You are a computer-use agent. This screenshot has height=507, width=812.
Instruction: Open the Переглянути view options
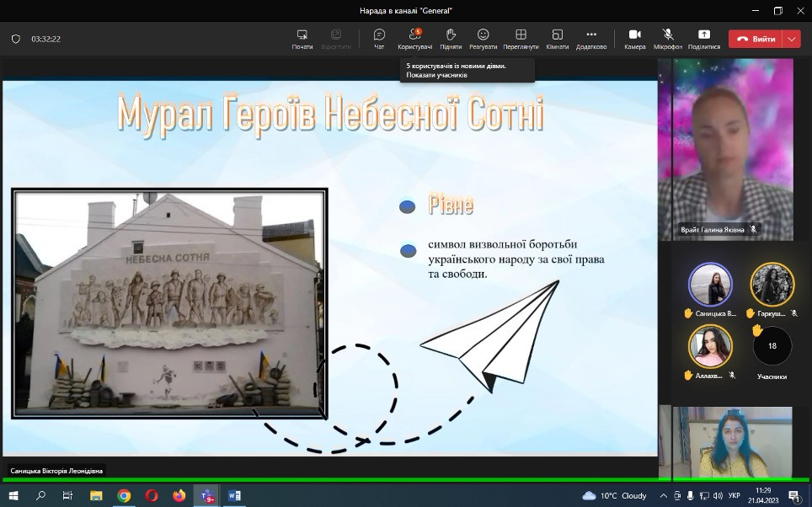pos(521,39)
